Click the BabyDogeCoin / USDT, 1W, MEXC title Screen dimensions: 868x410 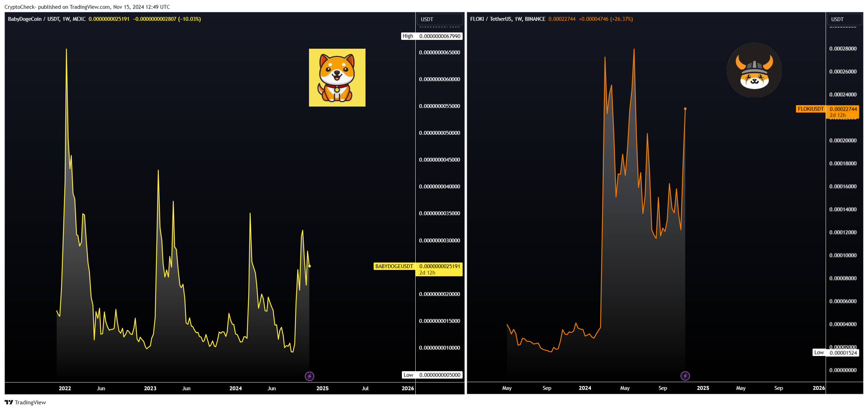point(47,19)
